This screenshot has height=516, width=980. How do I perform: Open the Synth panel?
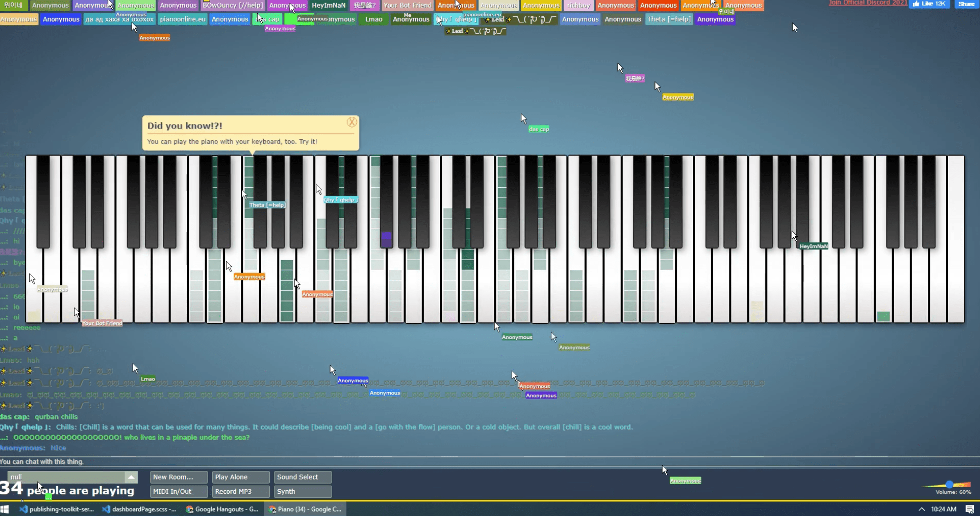pos(302,491)
